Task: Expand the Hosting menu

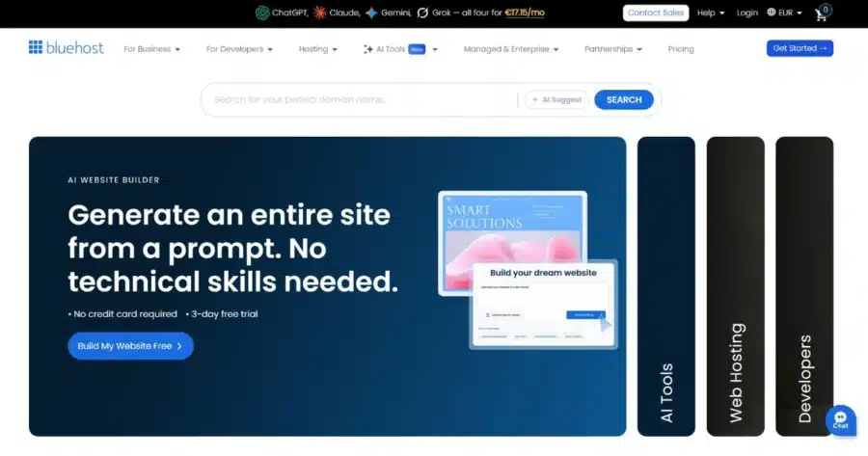Action: pyautogui.click(x=317, y=49)
